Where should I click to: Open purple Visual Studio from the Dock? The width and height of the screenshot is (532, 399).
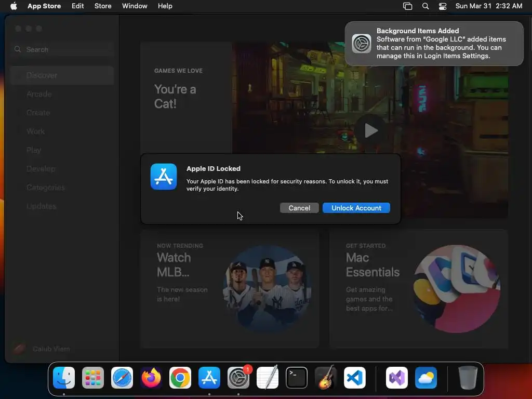pos(396,378)
